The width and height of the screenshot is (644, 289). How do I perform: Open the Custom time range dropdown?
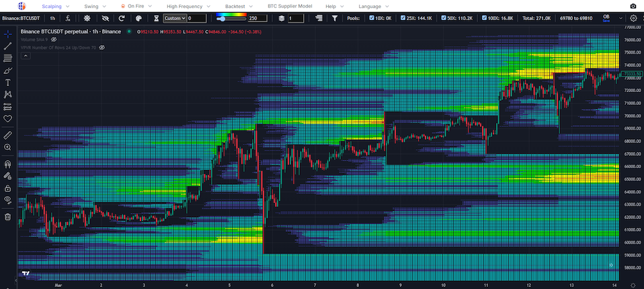pyautogui.click(x=173, y=18)
